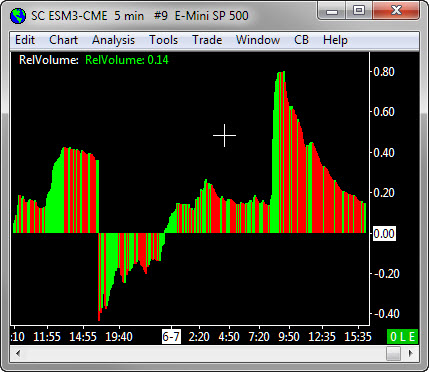The width and height of the screenshot is (429, 372).
Task: Open the Tools menu
Action: (x=163, y=40)
